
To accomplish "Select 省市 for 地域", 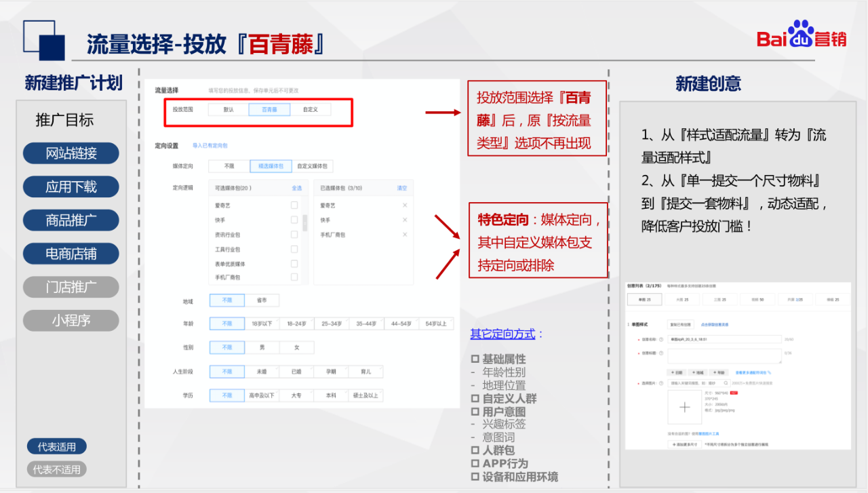I will tap(262, 300).
